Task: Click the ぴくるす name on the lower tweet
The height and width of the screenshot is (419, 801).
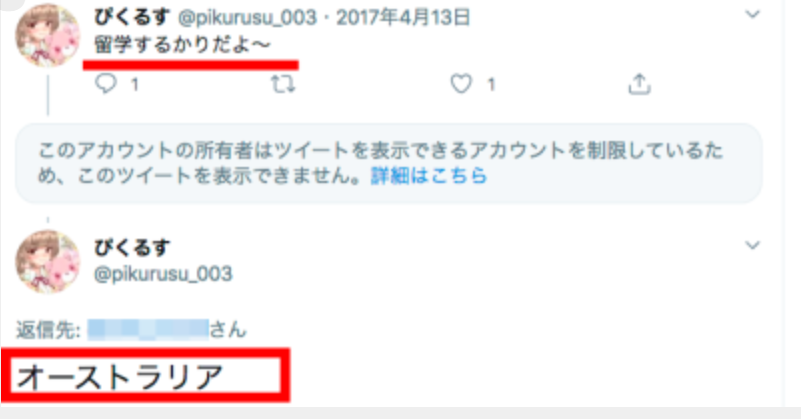Action: point(132,248)
